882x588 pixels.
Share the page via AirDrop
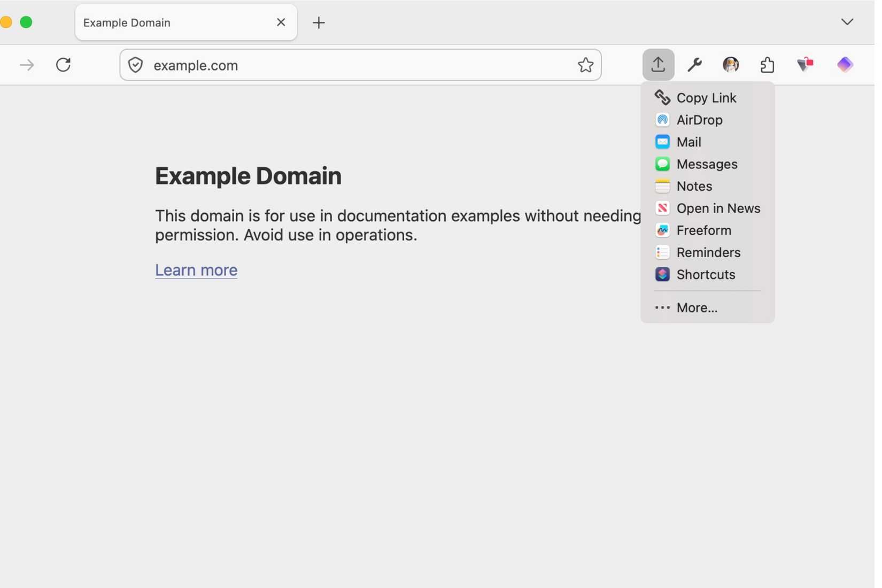[700, 120]
